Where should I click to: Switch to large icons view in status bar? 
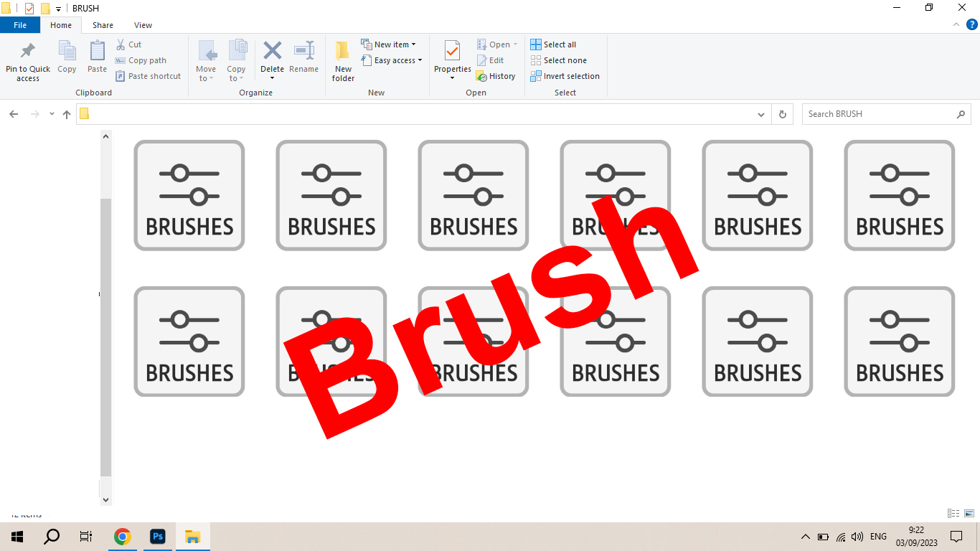tap(969, 513)
